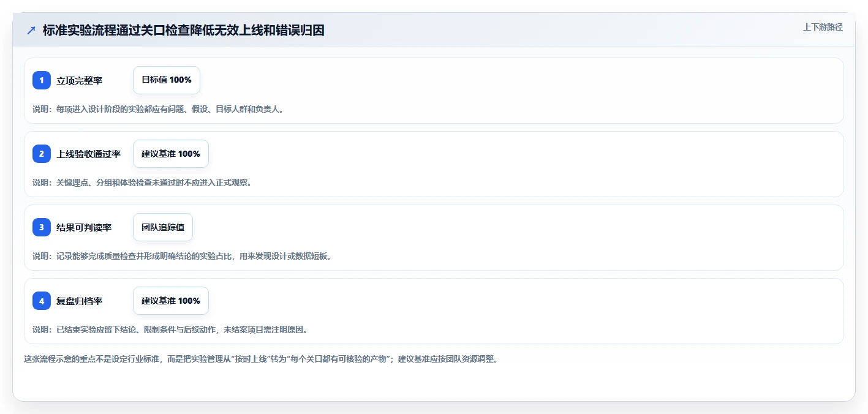Click the description starting 关键埋点、分组和体验检查
Viewport: 868px width, 414px height.
[x=142, y=183]
